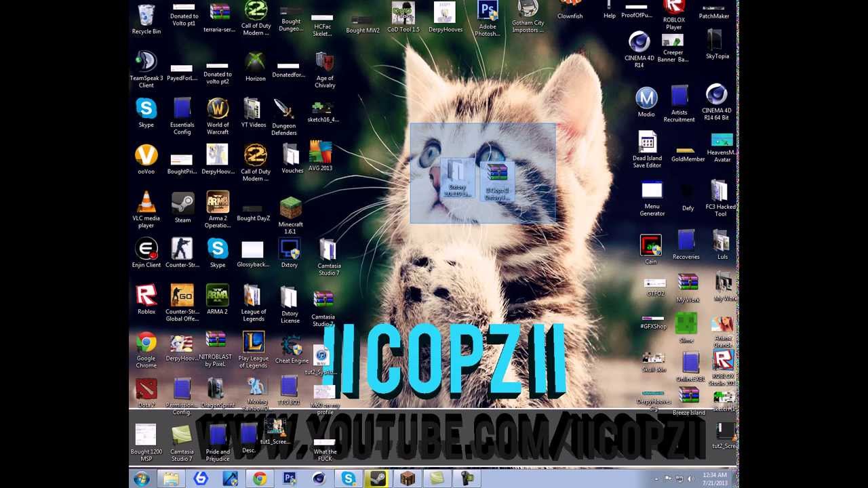The height and width of the screenshot is (488, 868).
Task: Select Arma 2 Operation shortcut
Action: pyautogui.click(x=218, y=210)
